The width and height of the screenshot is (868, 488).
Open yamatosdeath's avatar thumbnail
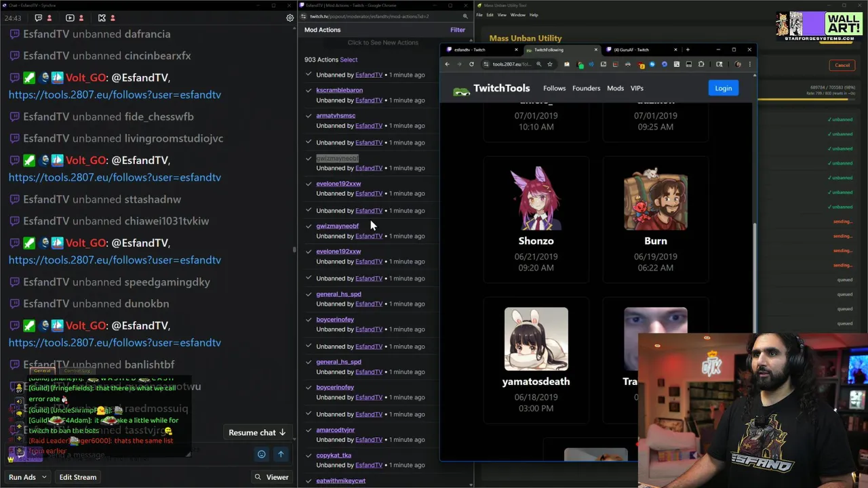point(536,339)
